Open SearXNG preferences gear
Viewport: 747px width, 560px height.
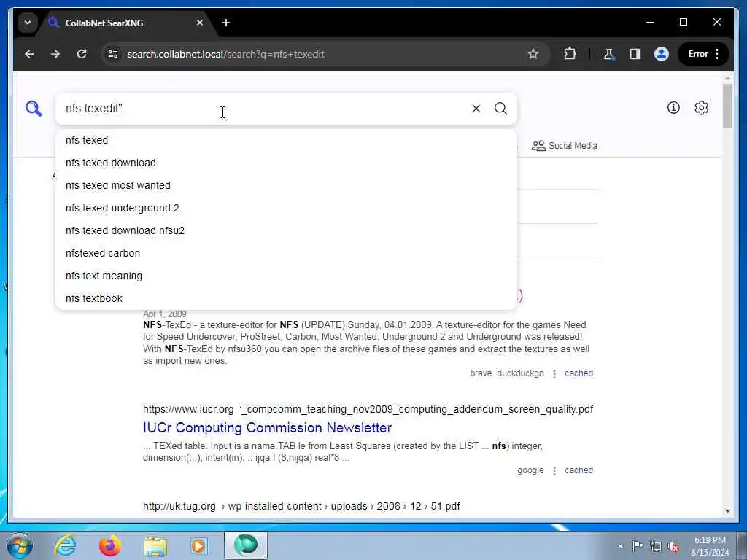(x=701, y=108)
